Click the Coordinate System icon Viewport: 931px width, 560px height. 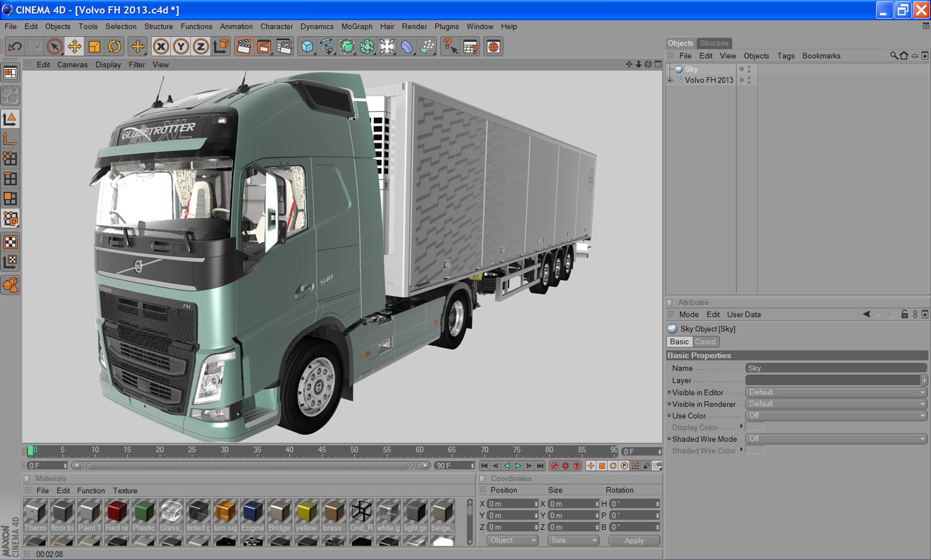pos(220,47)
